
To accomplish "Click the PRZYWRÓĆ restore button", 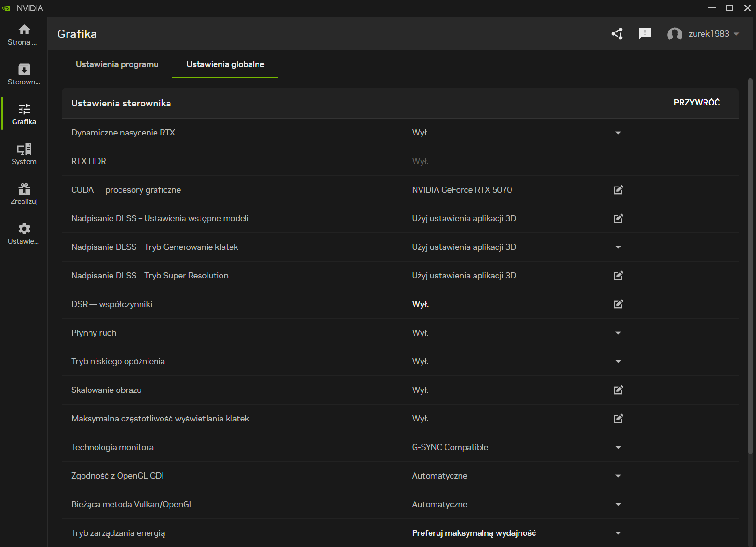I will (x=697, y=103).
